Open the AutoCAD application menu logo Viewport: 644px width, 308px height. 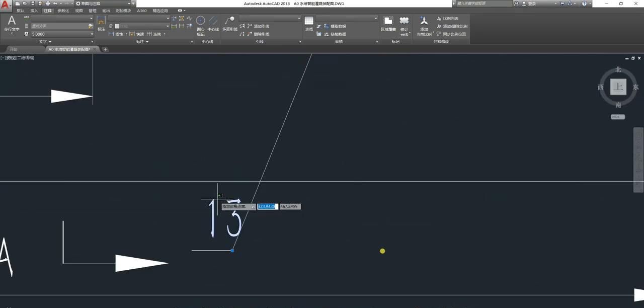[x=6, y=5]
